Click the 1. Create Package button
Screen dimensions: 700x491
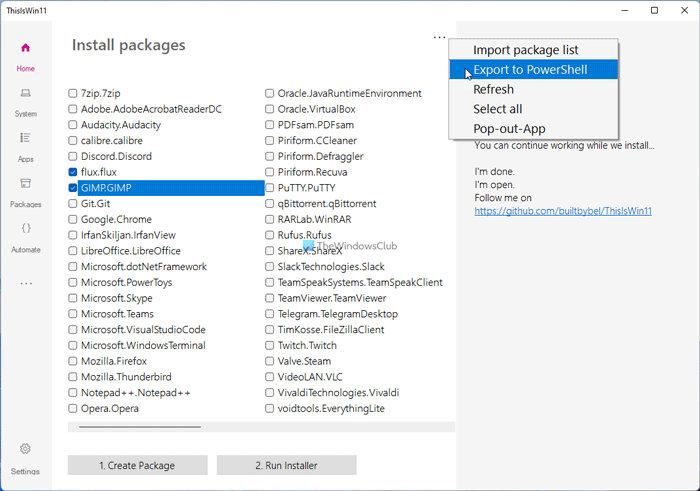point(138,465)
